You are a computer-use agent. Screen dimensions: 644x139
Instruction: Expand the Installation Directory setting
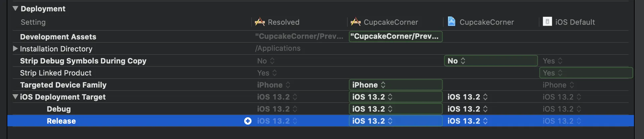tap(15, 49)
